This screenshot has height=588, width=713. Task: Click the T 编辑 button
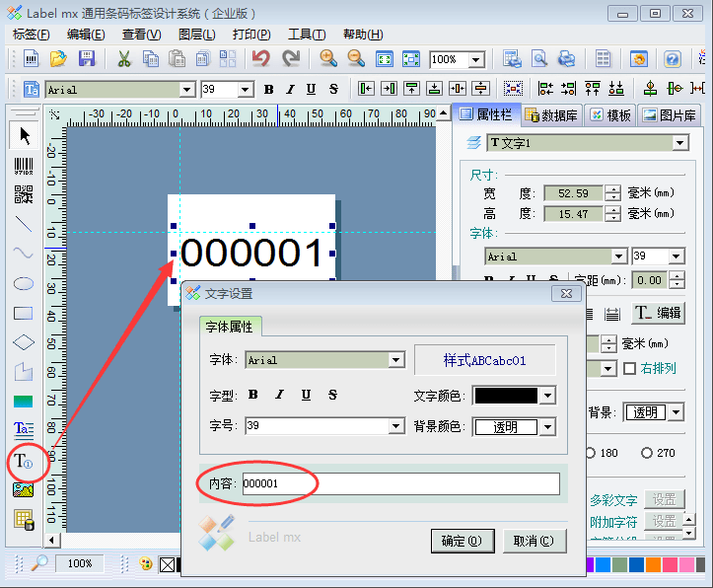pyautogui.click(x=658, y=313)
